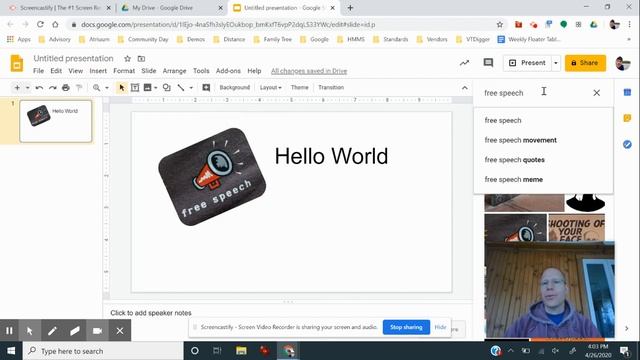Viewport: 640px width, 360px height.
Task: Click the Google Slides home logo
Action: point(17,63)
